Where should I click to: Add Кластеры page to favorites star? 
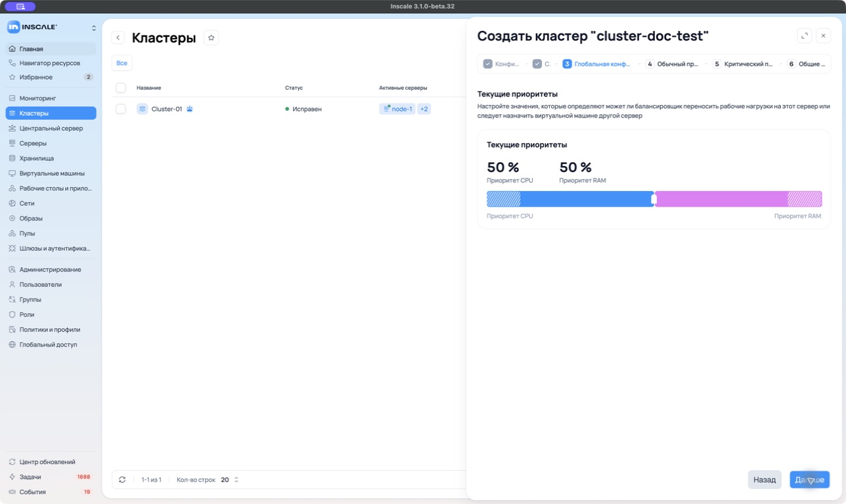(211, 38)
